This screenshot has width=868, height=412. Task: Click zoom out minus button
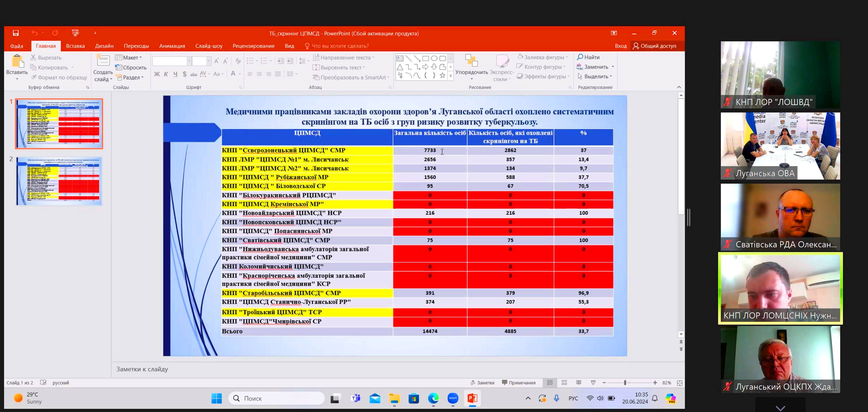tap(604, 383)
